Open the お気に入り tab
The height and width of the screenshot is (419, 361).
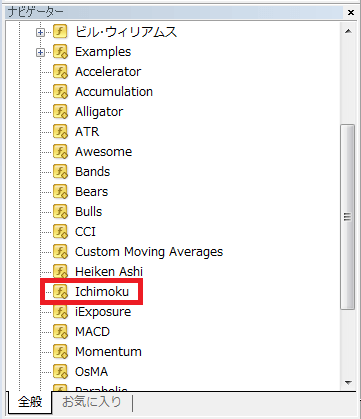pyautogui.click(x=92, y=401)
